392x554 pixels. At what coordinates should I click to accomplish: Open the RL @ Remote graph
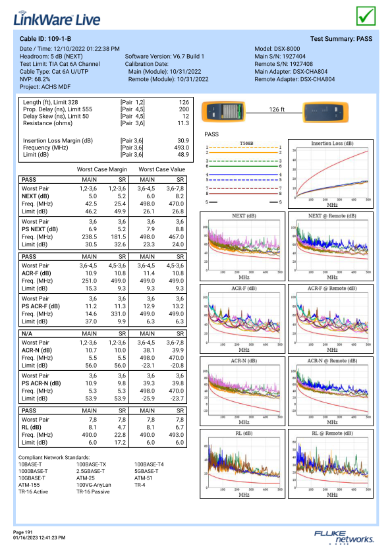point(331,464)
